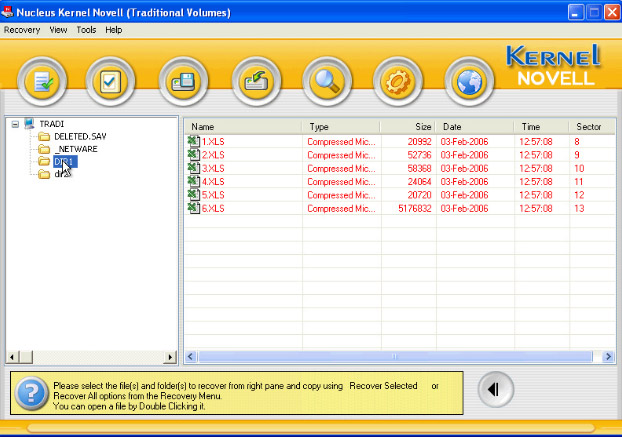Select file 3.XLS
This screenshot has height=437, width=622.
213,169
